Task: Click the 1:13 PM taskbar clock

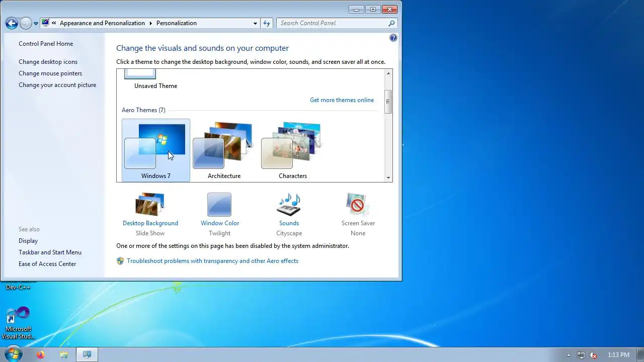Action: click(618, 355)
